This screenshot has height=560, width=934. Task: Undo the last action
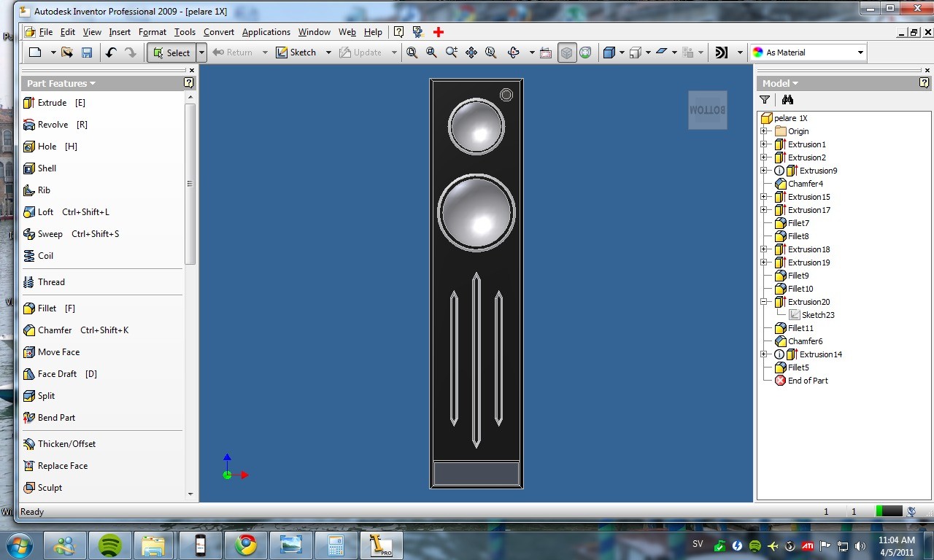tap(111, 52)
